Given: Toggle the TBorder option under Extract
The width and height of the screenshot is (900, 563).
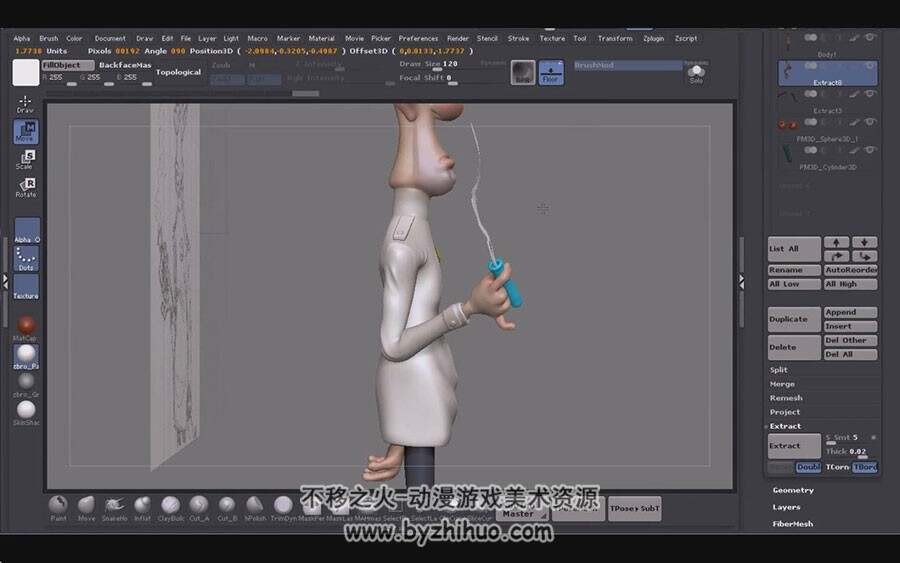Looking at the screenshot, I should tap(865, 467).
